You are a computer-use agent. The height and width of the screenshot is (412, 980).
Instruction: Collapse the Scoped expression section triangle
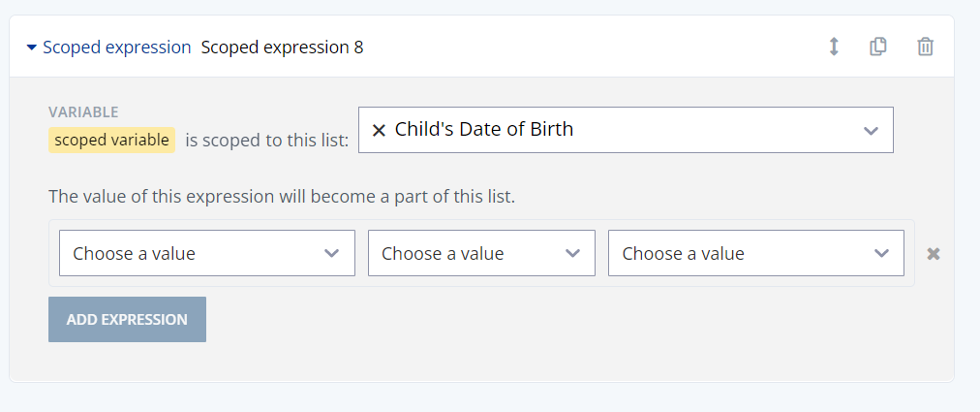31,47
